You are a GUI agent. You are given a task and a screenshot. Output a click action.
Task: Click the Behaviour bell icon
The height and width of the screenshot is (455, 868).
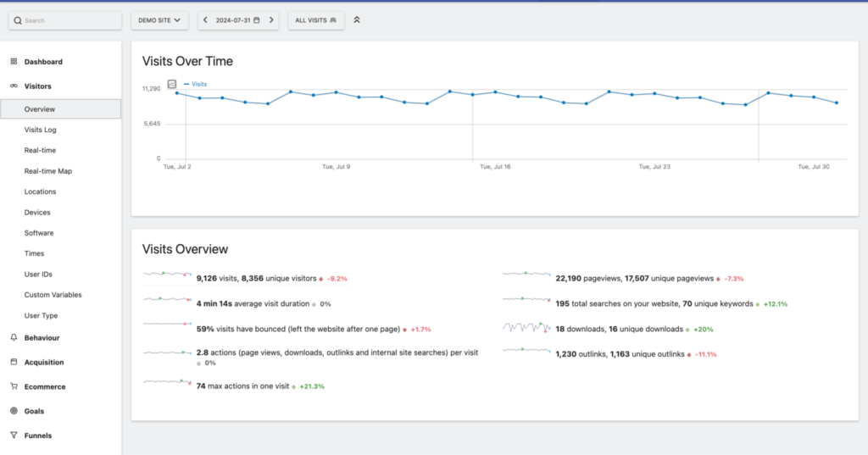pyautogui.click(x=14, y=337)
